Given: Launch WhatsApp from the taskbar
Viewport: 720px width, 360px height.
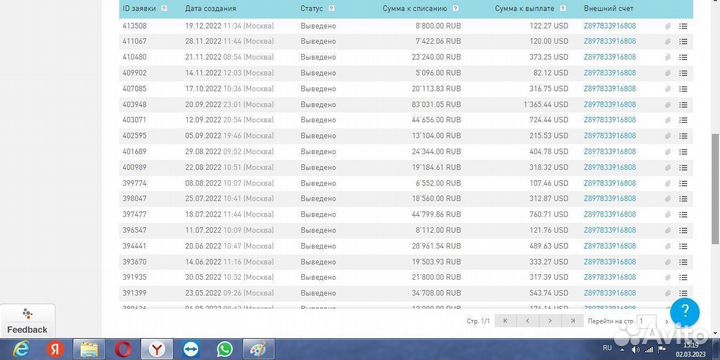Looking at the screenshot, I should 225,349.
